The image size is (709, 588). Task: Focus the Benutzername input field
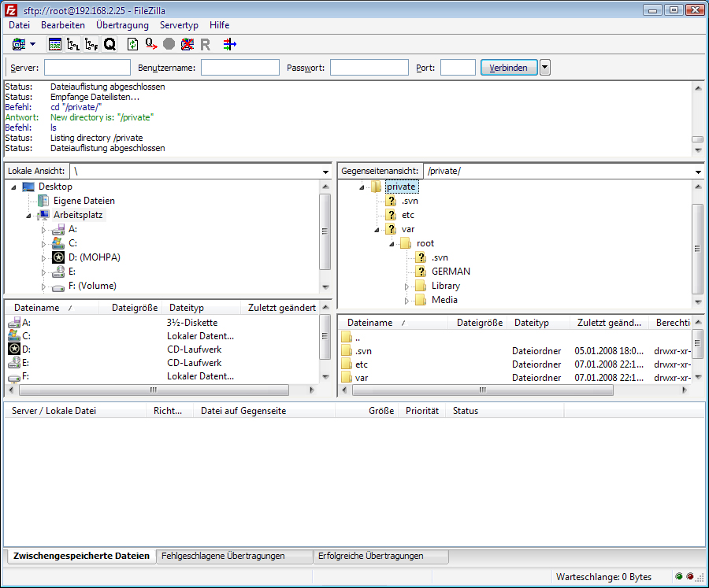click(240, 68)
